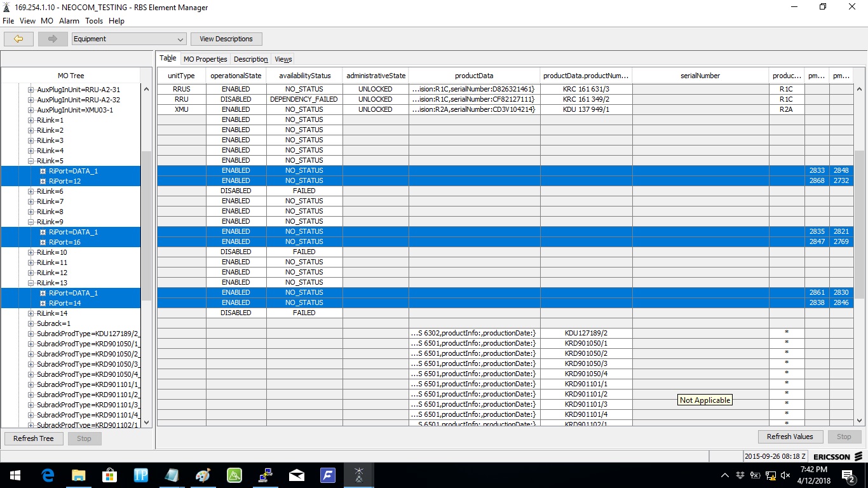Click the availabilityStatus column header

click(304, 76)
